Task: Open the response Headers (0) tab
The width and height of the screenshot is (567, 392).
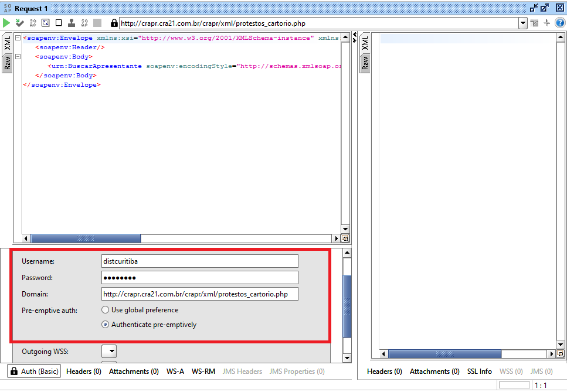Action: 385,371
